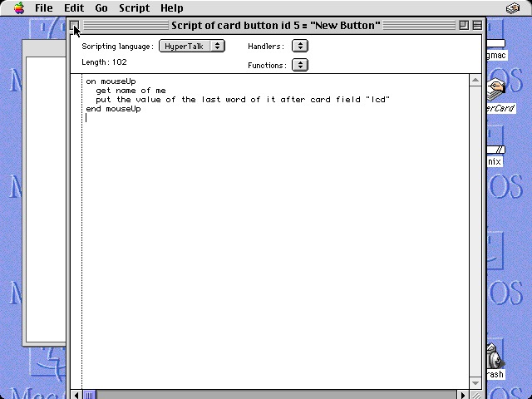Collapse the script window with windowshade box
The width and height of the screenshot is (532, 399).
click(477, 25)
